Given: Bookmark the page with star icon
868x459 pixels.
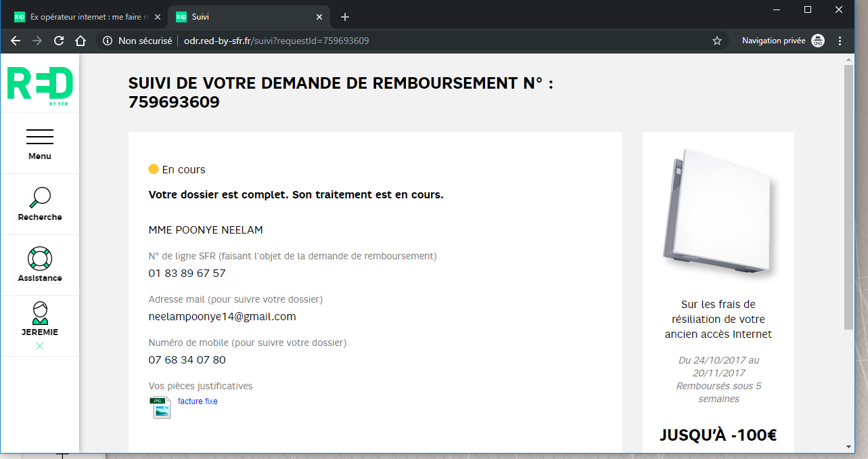Looking at the screenshot, I should pyautogui.click(x=717, y=41).
